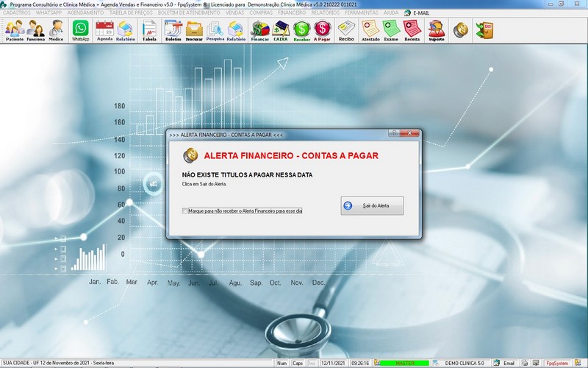Click the FpqSystem link in status bar

pos(557,363)
